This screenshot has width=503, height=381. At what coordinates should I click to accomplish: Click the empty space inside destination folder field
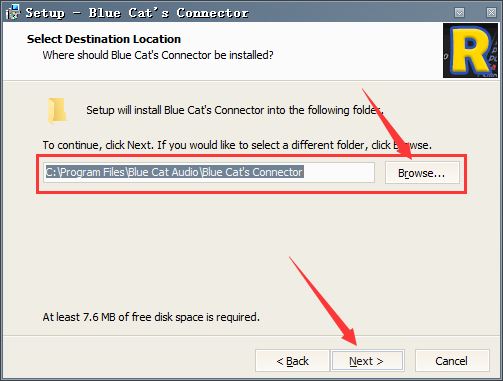339,172
